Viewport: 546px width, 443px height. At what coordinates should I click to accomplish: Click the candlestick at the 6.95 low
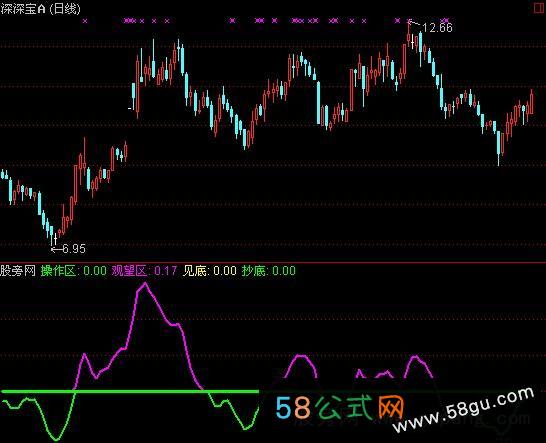[x=52, y=235]
